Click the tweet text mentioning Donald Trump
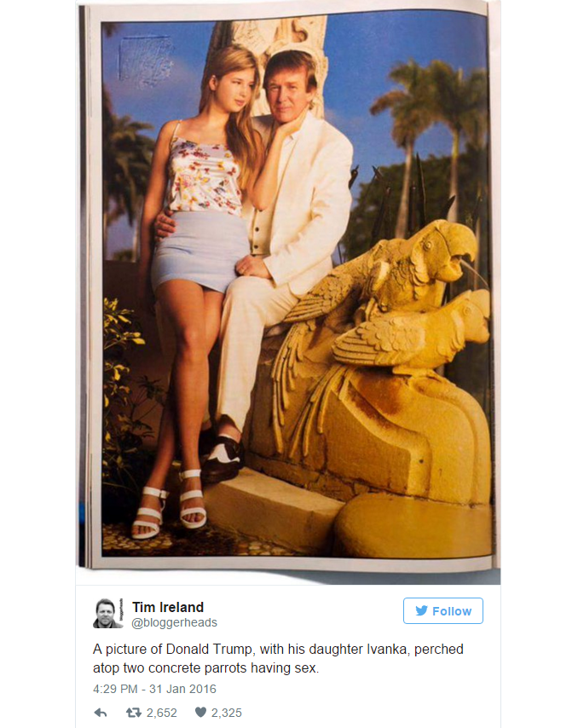This screenshot has height=728, width=578. click(x=278, y=658)
